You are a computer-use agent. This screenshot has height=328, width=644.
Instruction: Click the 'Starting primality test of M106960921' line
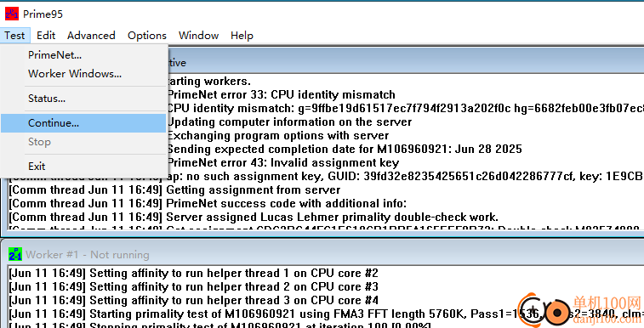[x=326, y=314]
